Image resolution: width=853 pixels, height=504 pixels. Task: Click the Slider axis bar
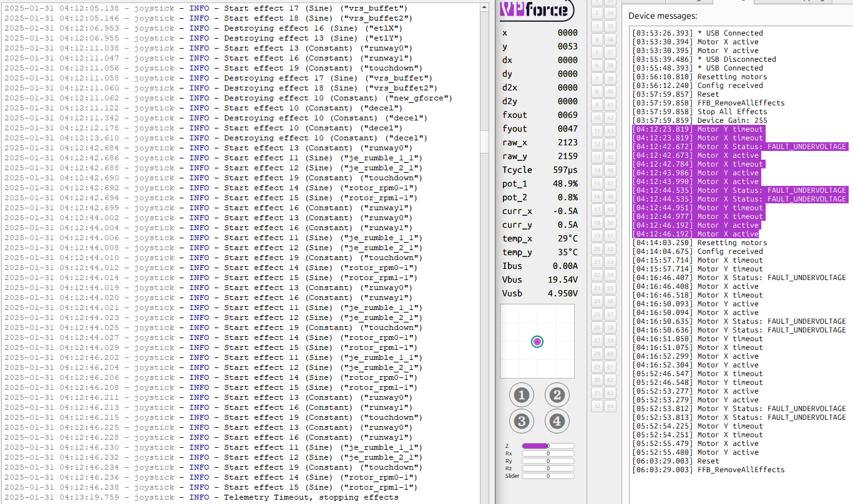pos(548,476)
